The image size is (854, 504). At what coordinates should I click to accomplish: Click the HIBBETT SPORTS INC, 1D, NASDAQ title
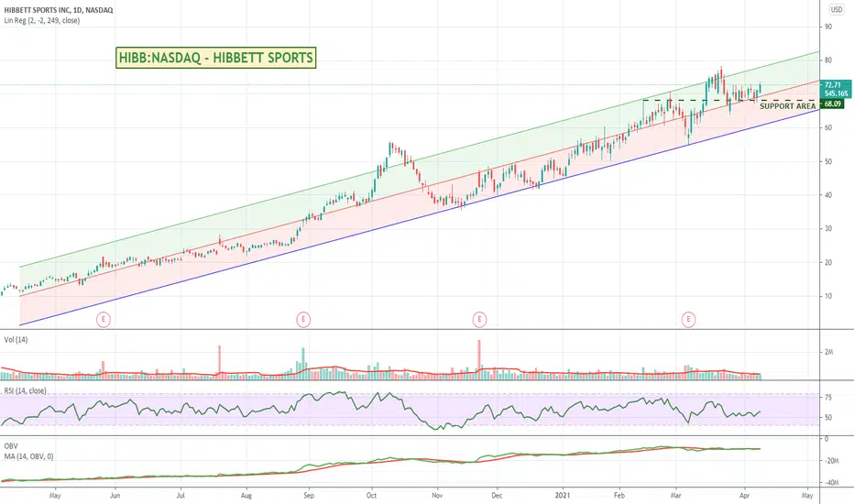[59, 10]
